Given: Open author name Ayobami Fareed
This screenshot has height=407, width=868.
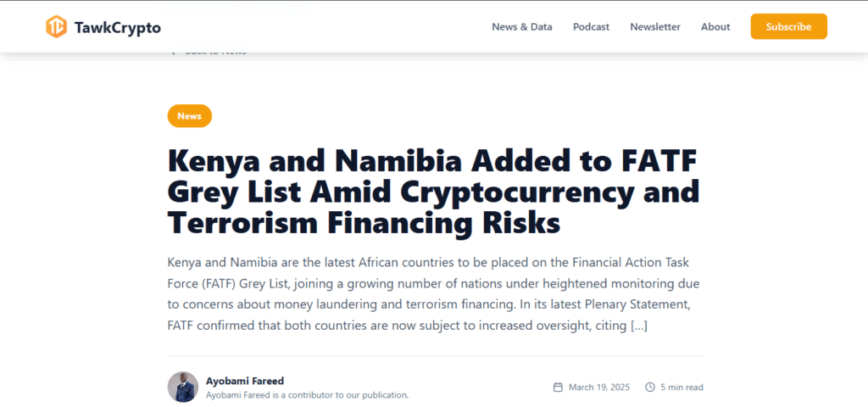Looking at the screenshot, I should [x=245, y=380].
